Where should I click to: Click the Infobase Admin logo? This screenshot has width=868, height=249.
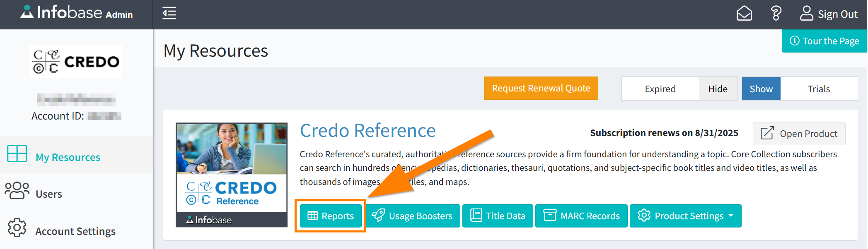(77, 13)
